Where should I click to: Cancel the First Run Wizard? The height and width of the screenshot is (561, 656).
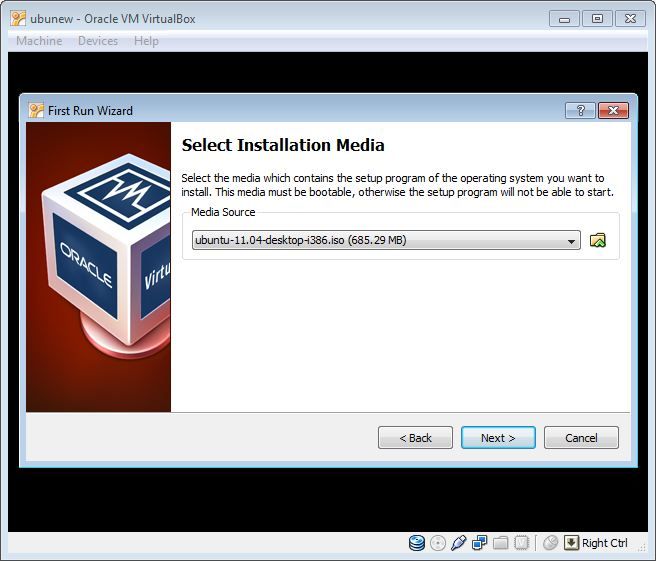pyautogui.click(x=581, y=438)
